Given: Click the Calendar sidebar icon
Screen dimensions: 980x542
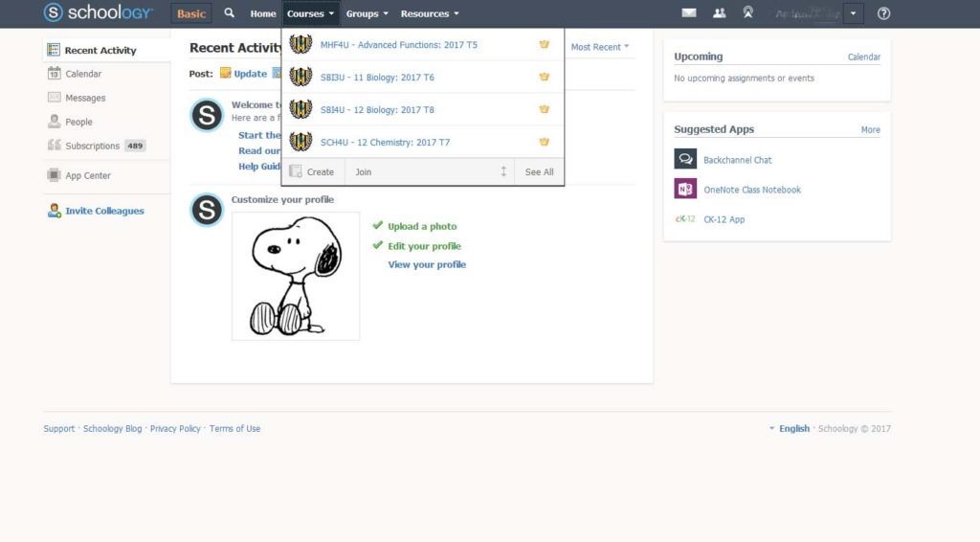Looking at the screenshot, I should pos(55,73).
